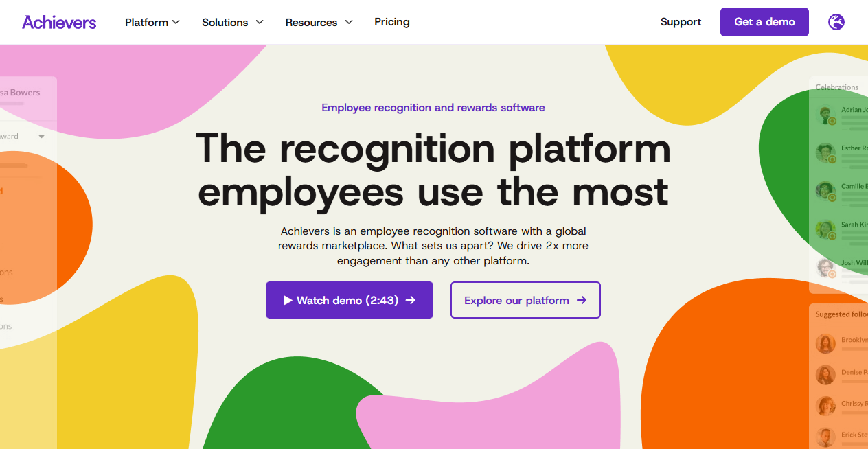
Task: Expand the Platform dropdown menu
Action: click(x=152, y=22)
